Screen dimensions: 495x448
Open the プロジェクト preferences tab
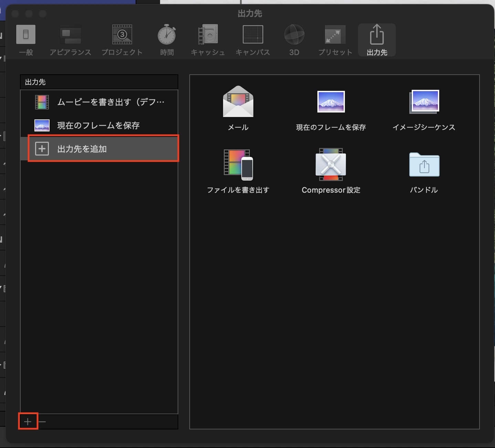(x=122, y=40)
